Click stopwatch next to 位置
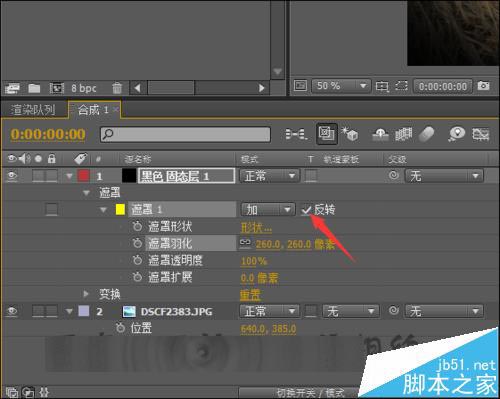The image size is (500, 399). point(120,328)
